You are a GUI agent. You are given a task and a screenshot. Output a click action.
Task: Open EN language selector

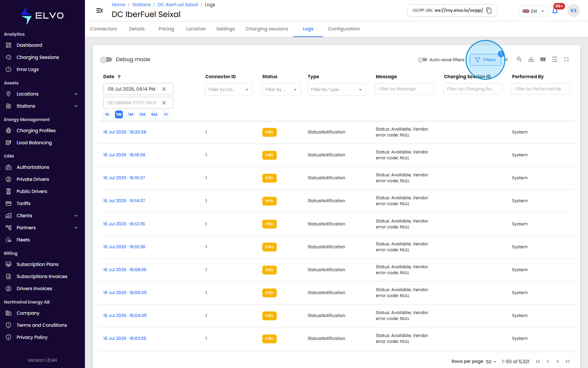533,11
